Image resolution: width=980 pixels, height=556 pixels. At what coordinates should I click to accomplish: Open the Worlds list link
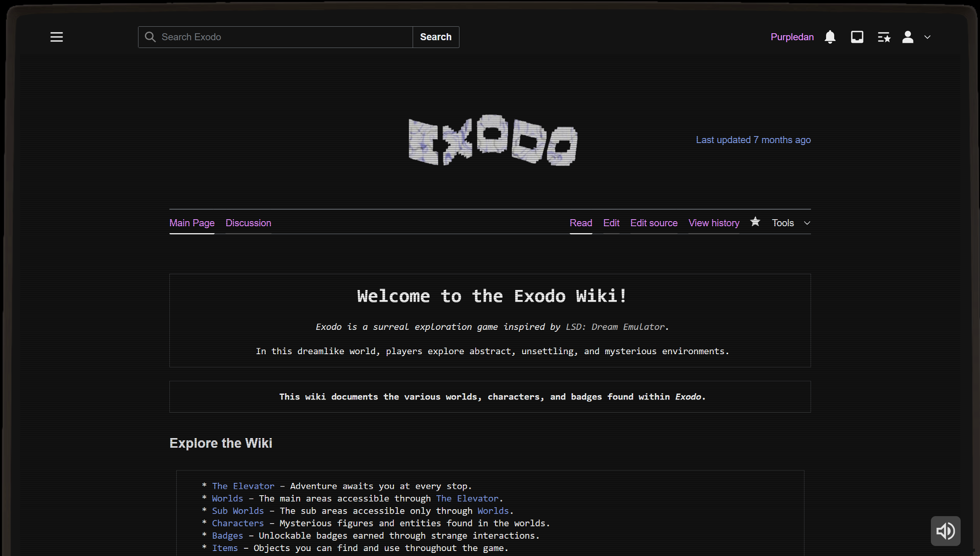227,498
